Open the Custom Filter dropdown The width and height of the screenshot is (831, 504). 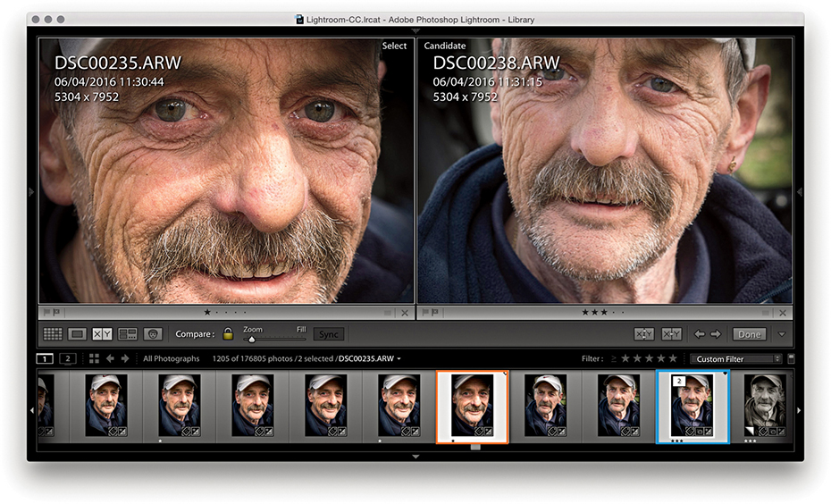(734, 358)
